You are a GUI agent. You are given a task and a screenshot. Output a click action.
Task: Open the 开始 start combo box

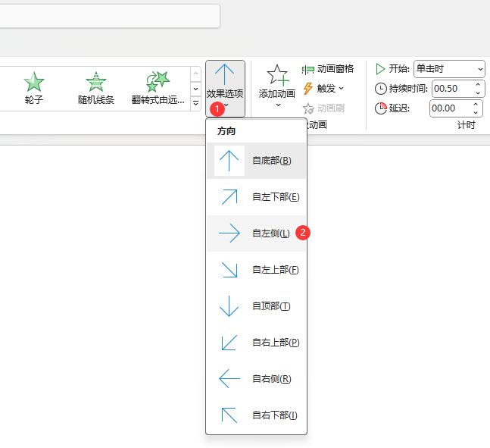click(x=449, y=69)
